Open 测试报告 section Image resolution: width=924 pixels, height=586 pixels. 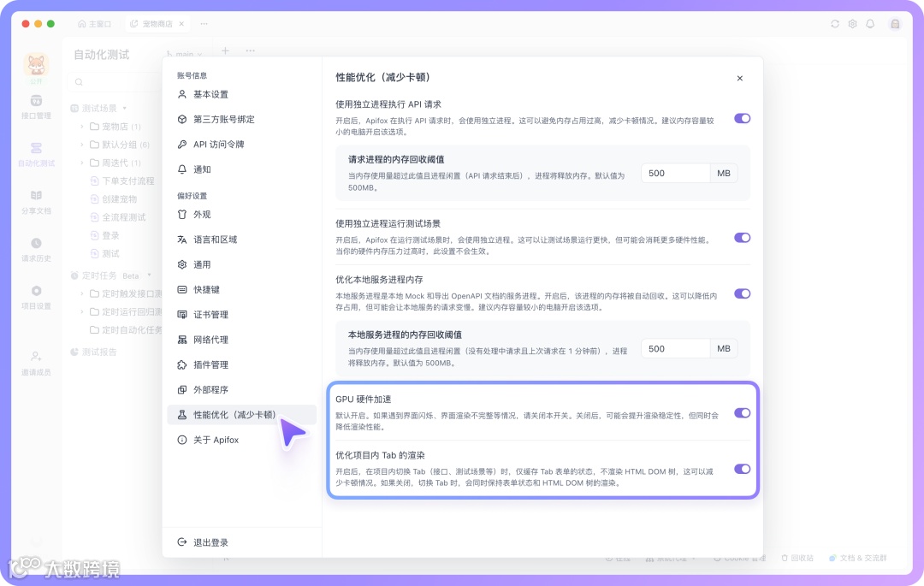[x=93, y=352]
